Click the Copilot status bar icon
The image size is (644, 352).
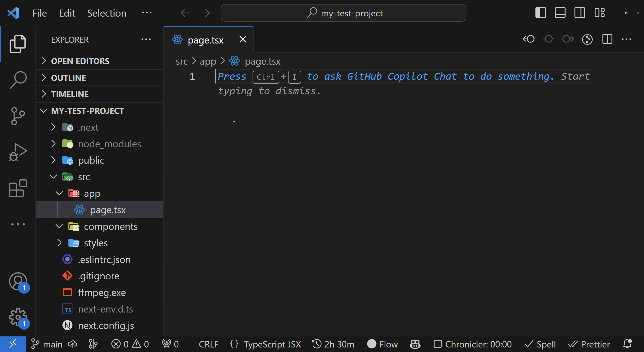(x=415, y=344)
